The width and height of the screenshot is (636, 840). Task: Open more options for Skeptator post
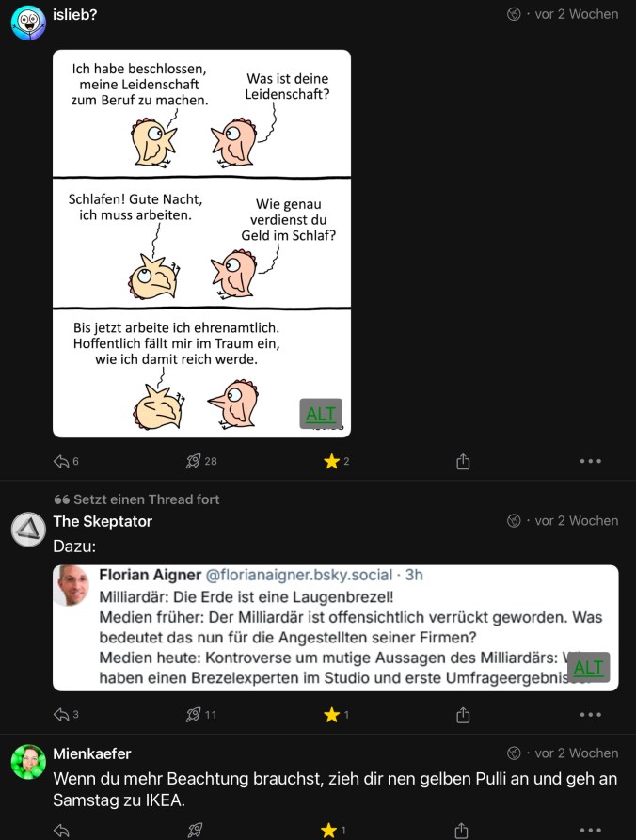click(x=590, y=715)
